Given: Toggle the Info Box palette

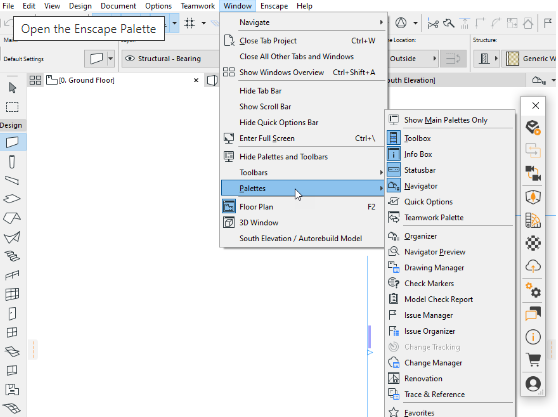Looking at the screenshot, I should pos(450,154).
